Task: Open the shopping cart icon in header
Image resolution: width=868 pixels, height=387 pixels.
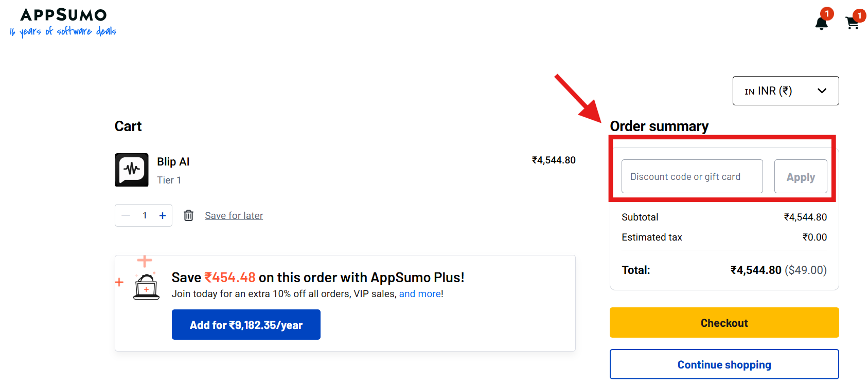Action: (852, 23)
